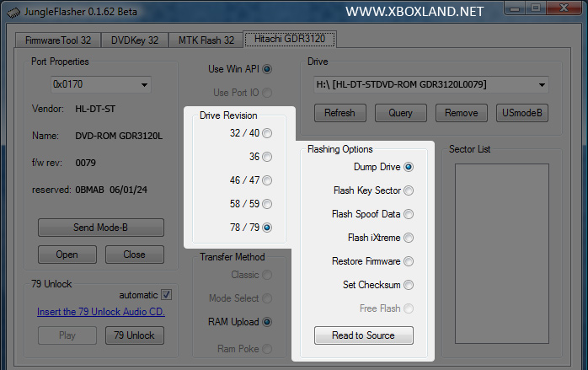
Task: Select the Flash iXtreme option
Action: pos(409,238)
